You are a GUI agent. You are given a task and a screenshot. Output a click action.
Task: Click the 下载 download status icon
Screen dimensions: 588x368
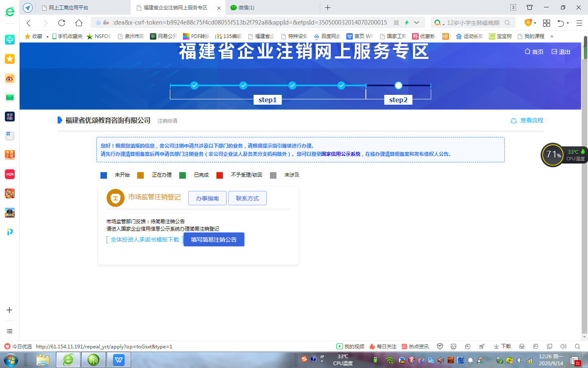pos(502,346)
